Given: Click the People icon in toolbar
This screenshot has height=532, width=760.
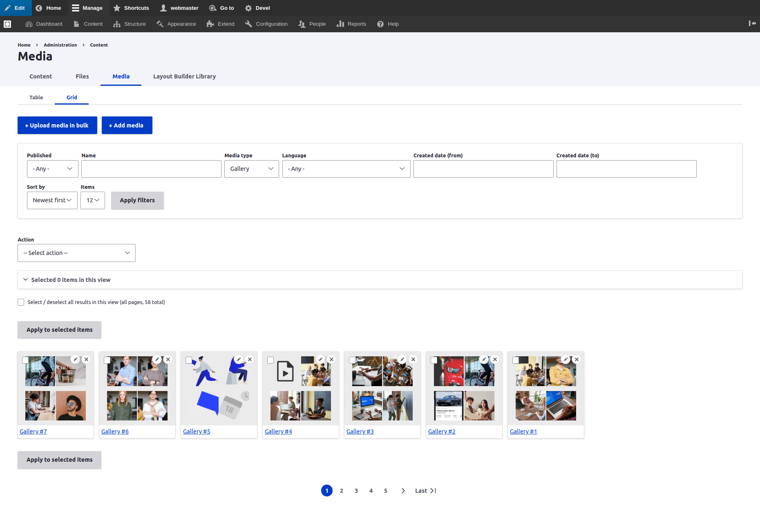Looking at the screenshot, I should click(302, 24).
